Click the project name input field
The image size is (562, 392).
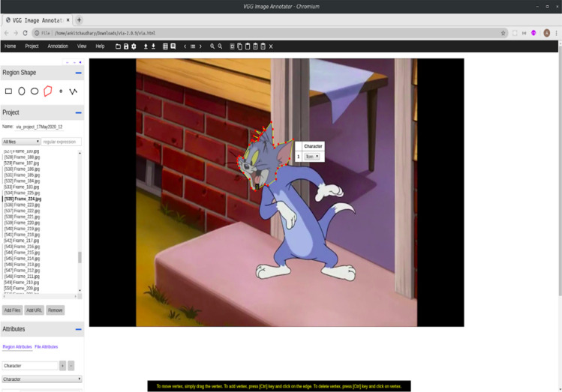point(40,127)
